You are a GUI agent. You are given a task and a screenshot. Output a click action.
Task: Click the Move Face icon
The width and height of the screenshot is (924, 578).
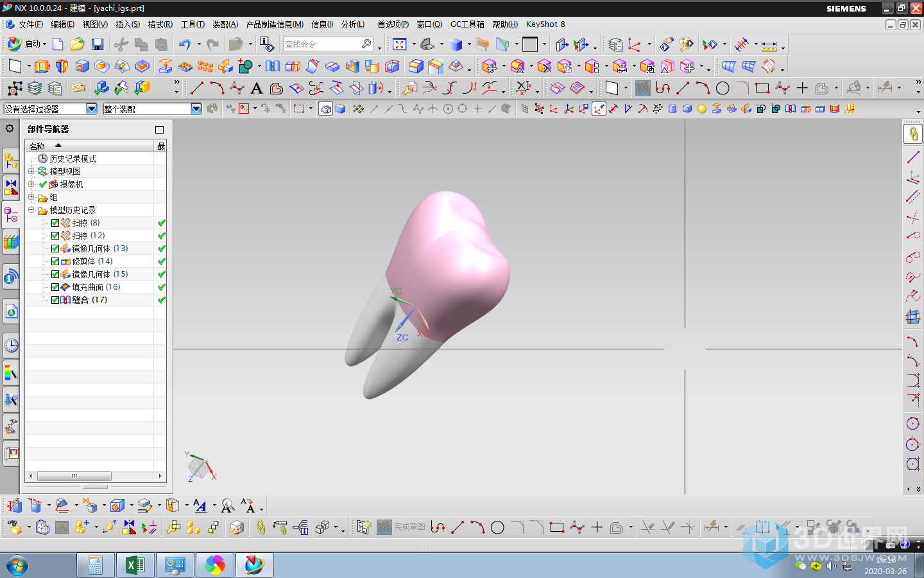[490, 66]
